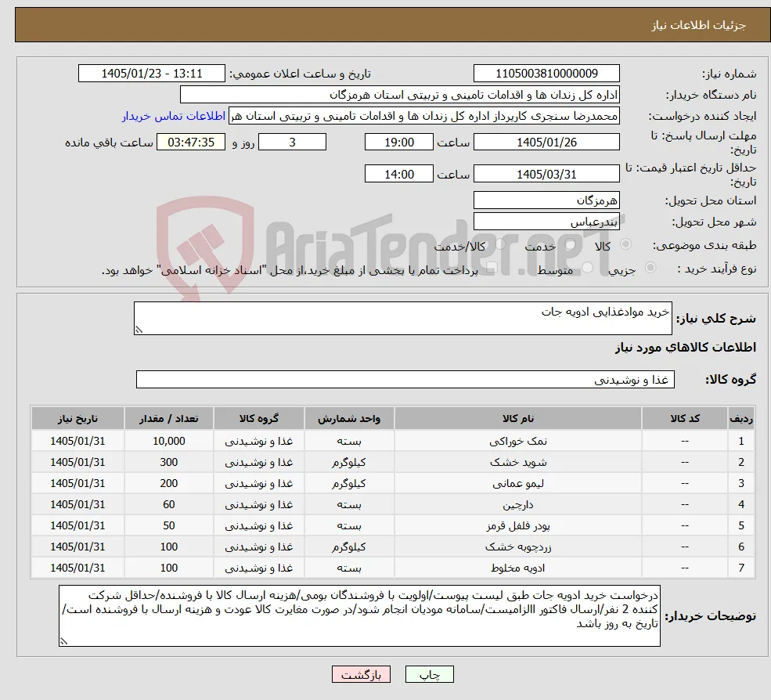The width and height of the screenshot is (771, 700).
Task: Click the ادویه مخلوط item name
Action: pyautogui.click(x=517, y=568)
